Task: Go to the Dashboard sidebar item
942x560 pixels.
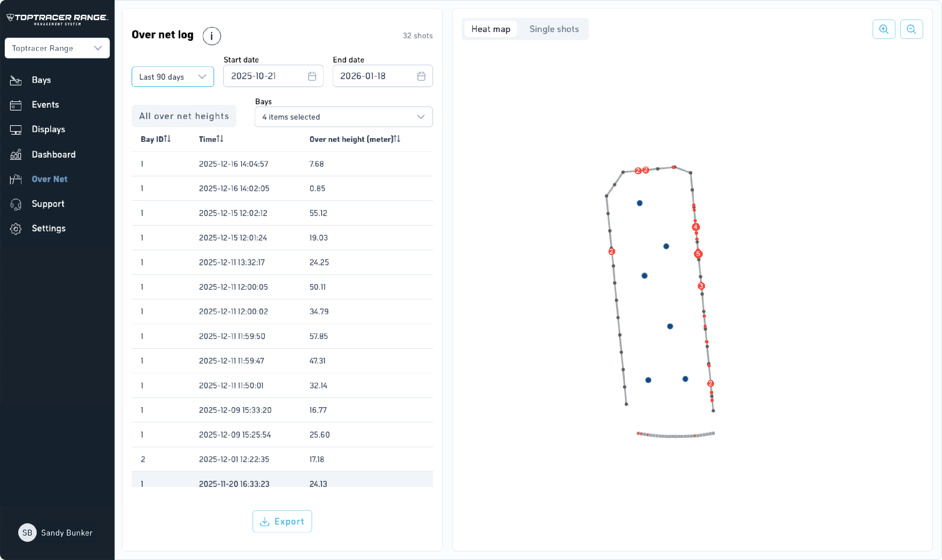Action: pos(53,154)
